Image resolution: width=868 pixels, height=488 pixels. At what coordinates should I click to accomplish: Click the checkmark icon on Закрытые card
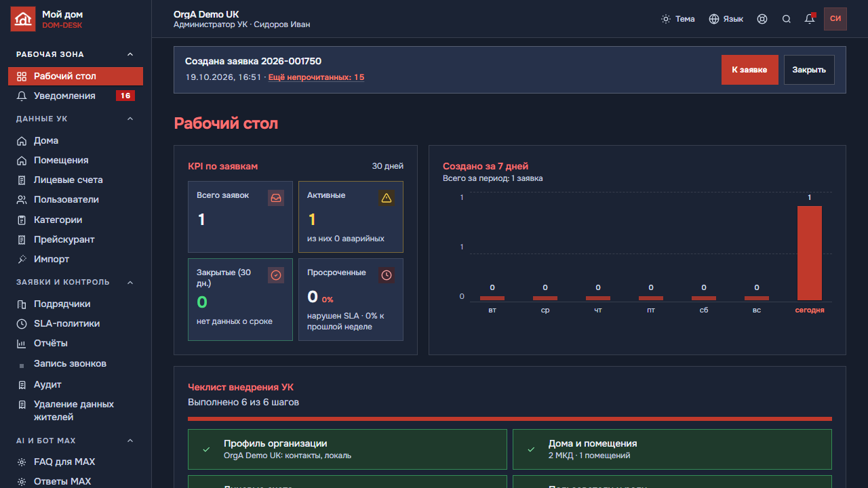[x=276, y=275]
